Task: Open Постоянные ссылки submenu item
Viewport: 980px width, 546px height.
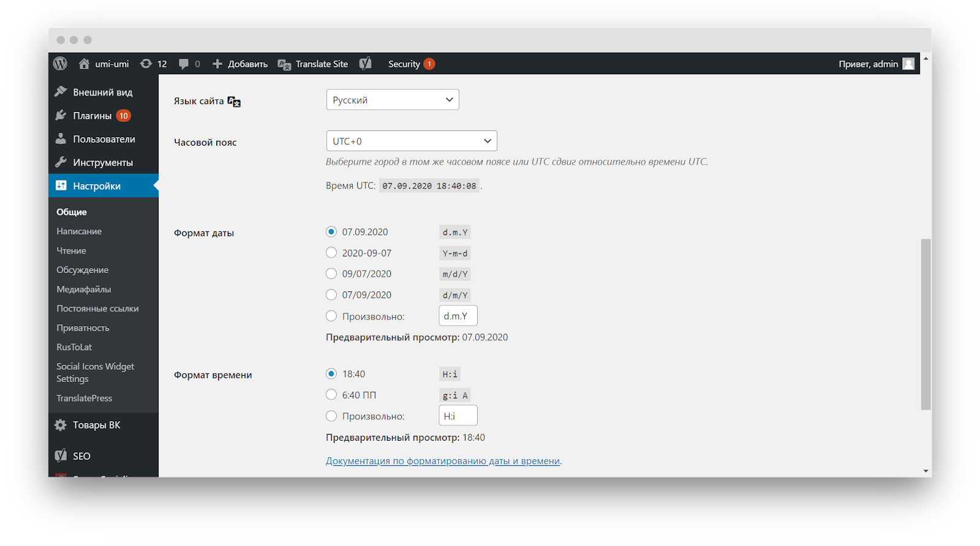Action: point(97,309)
